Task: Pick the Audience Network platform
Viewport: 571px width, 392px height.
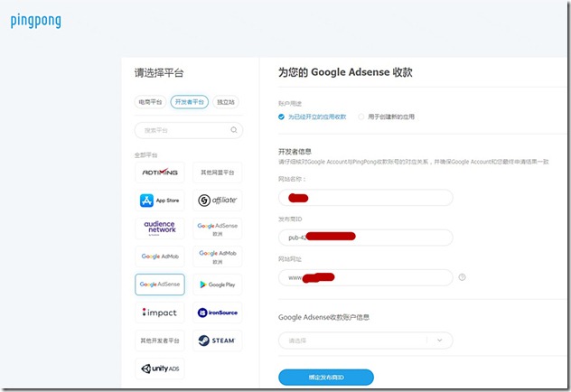Action: tap(160, 229)
